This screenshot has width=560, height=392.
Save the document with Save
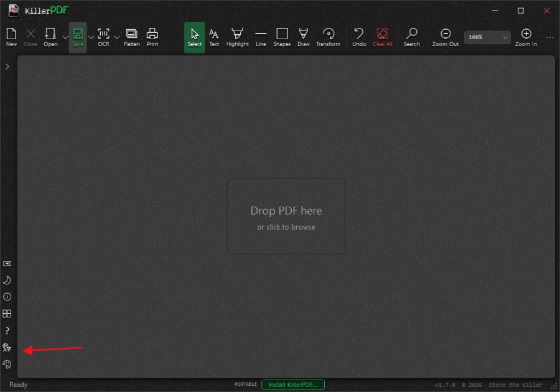(x=78, y=37)
